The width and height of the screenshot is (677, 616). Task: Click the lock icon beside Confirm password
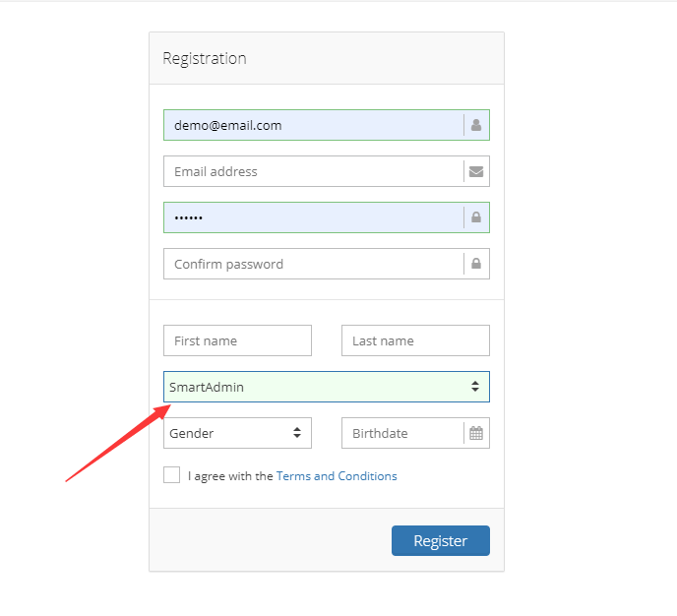click(x=476, y=264)
